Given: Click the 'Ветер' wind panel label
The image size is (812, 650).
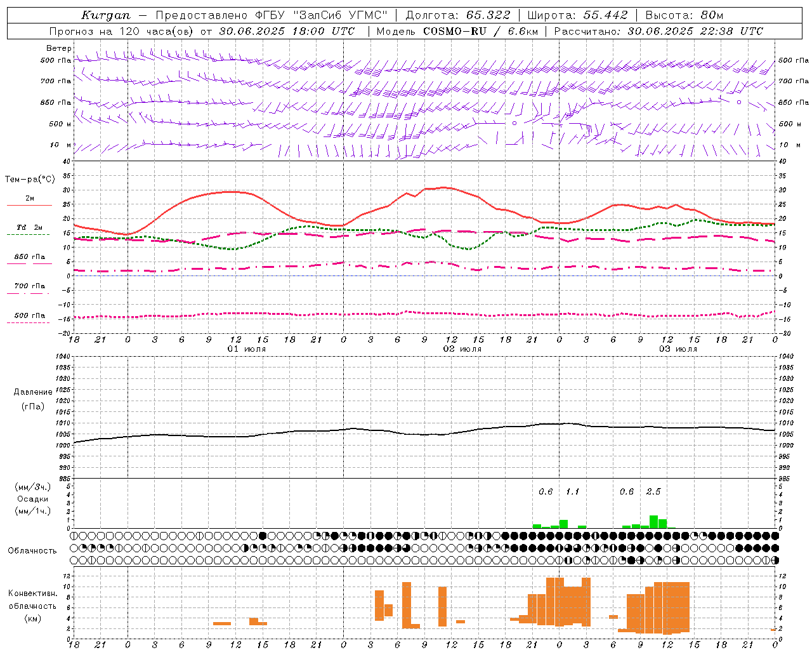Looking at the screenshot, I should (x=59, y=48).
